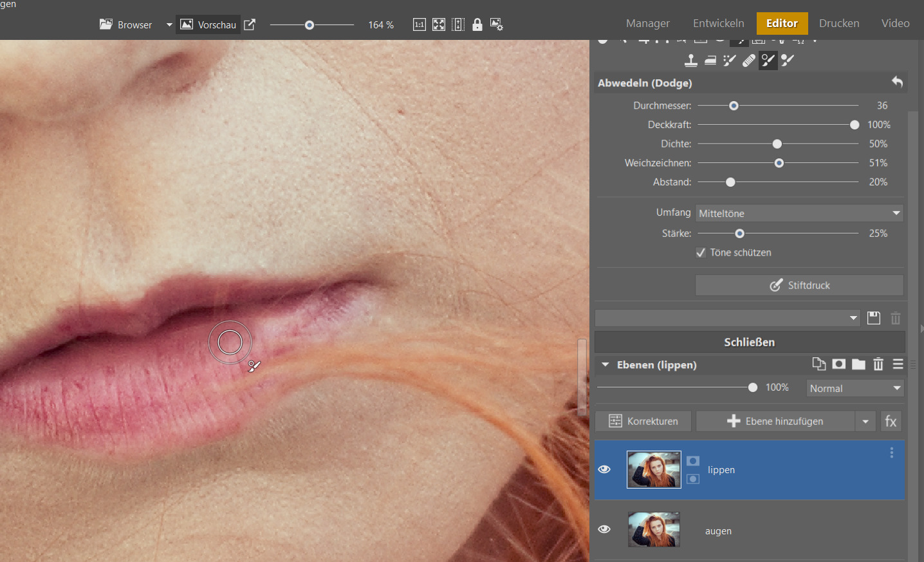
Task: Select the Effect brush with stars icon
Action: 730,61
